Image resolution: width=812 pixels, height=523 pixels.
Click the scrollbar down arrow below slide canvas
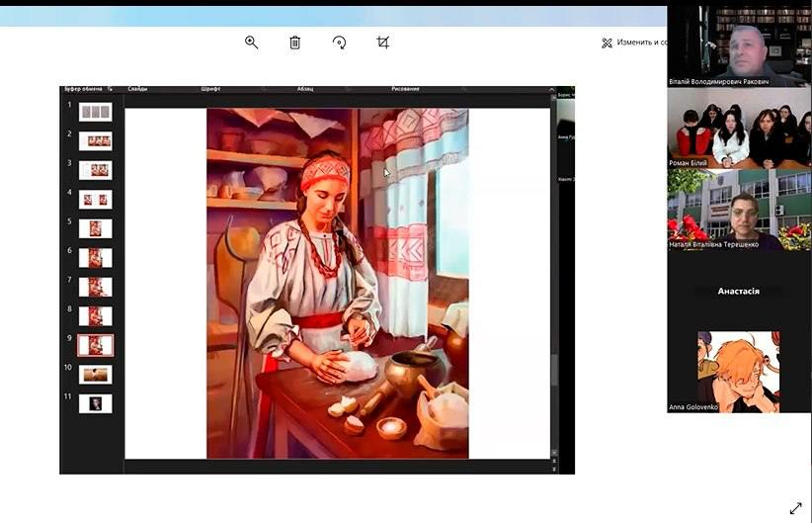tap(554, 453)
